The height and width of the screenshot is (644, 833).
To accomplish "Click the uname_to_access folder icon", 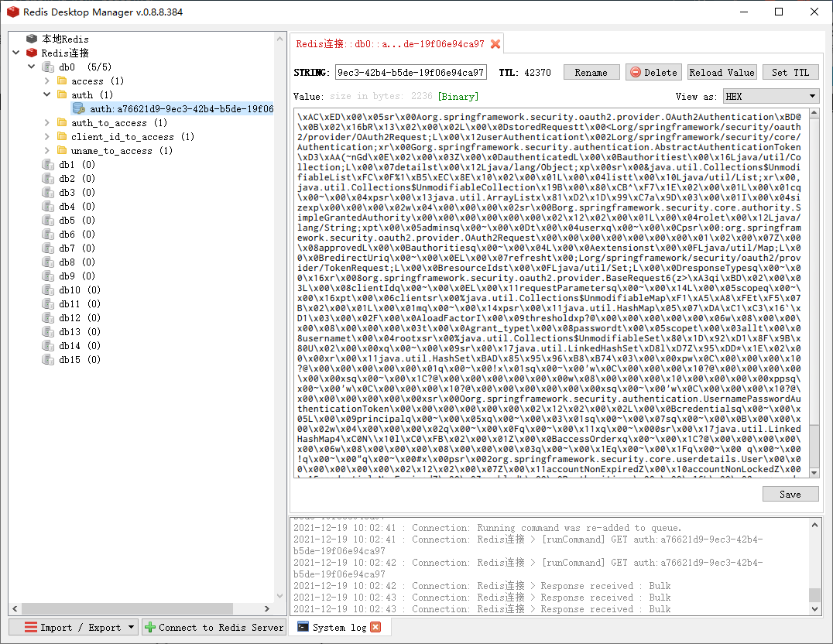I will (62, 150).
